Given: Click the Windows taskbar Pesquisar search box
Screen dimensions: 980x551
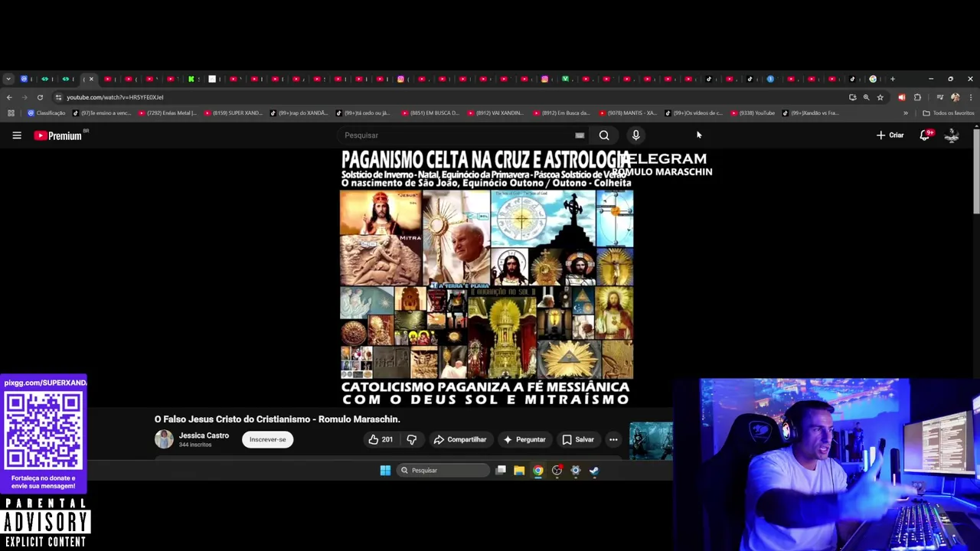Looking at the screenshot, I should tap(443, 471).
